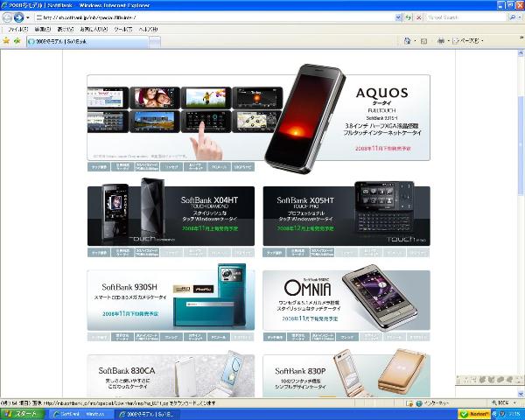525x420 pixels.
Task: Open the SoftBank 830P banner
Action: pyautogui.click(x=346, y=375)
